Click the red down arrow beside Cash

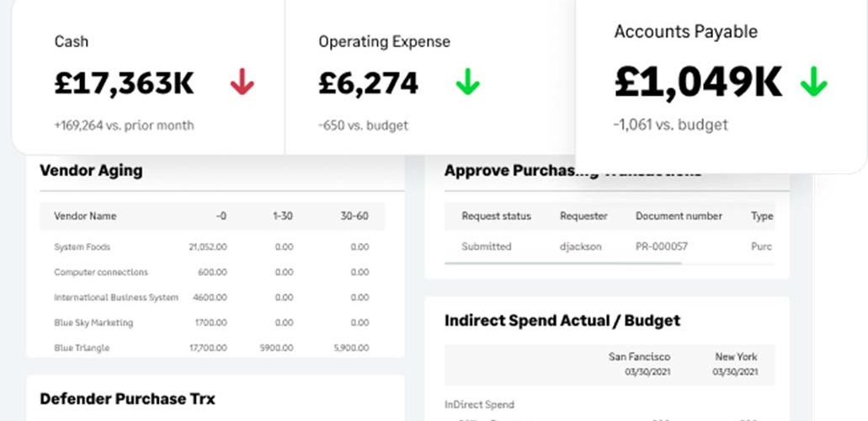(242, 83)
